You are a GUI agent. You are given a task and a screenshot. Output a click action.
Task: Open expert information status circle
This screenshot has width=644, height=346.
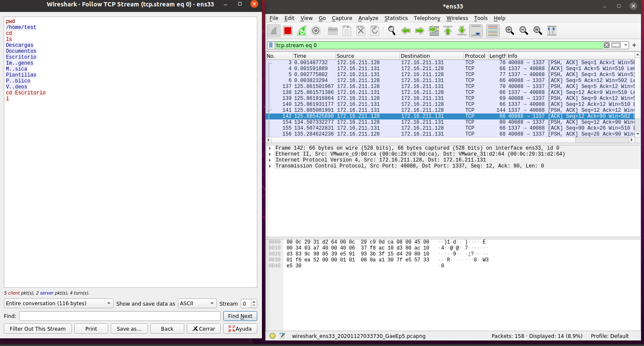pyautogui.click(x=273, y=336)
